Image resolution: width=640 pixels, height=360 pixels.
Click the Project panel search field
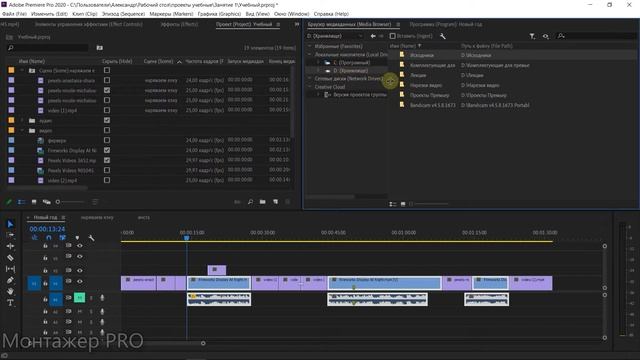(48, 48)
